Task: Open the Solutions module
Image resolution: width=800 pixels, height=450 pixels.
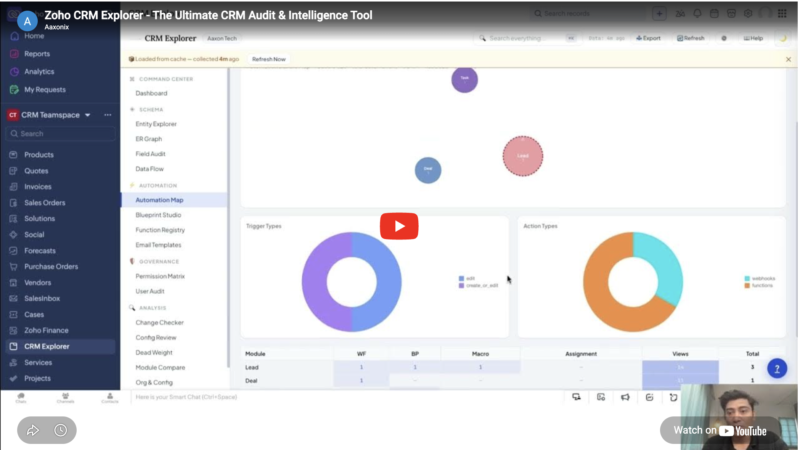Action: point(39,218)
